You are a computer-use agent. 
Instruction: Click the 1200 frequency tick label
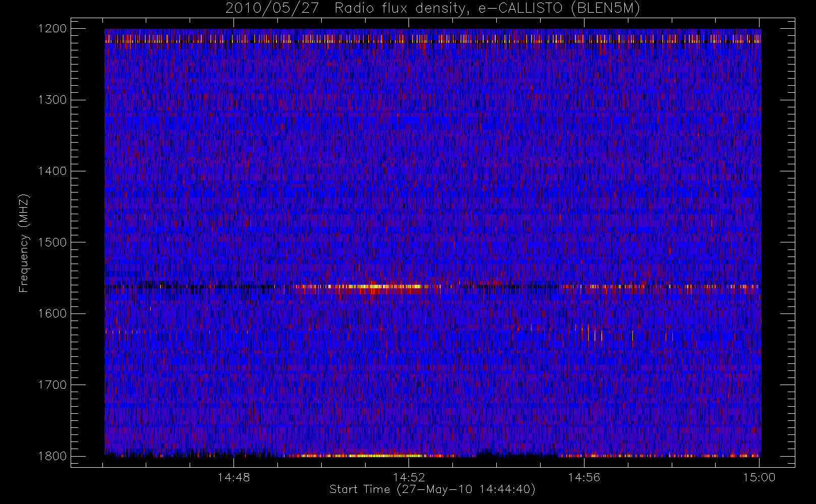(52, 29)
